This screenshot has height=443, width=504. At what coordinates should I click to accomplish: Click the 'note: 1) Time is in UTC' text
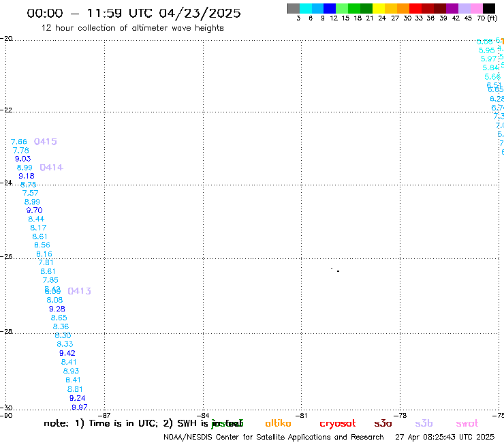pyautogui.click(x=101, y=423)
